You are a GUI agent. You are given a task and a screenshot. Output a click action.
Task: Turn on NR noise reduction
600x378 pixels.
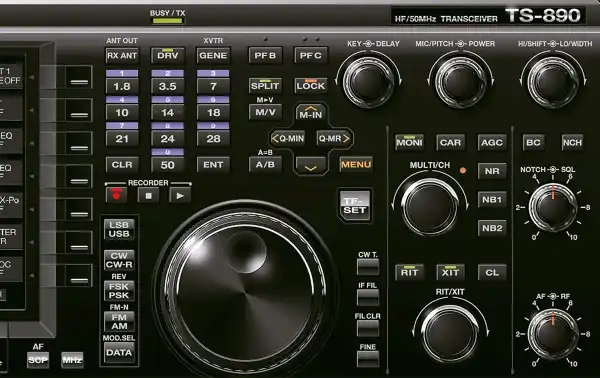pos(492,171)
